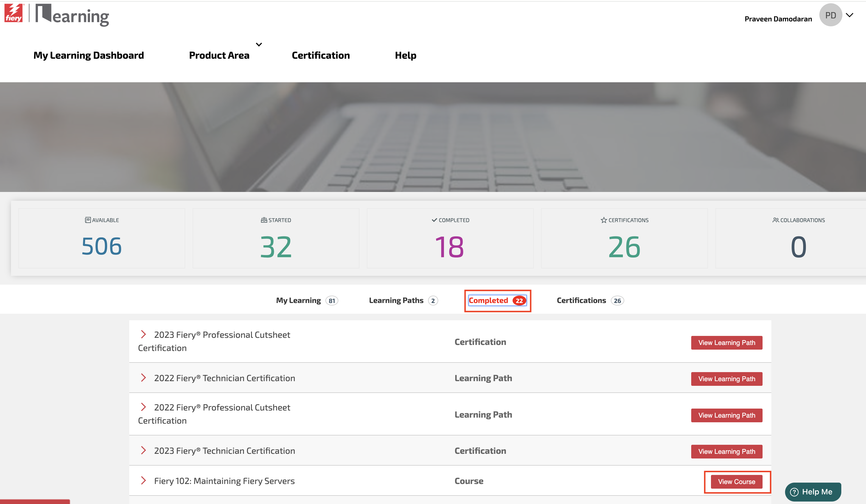Click the Started stat card

click(x=275, y=238)
